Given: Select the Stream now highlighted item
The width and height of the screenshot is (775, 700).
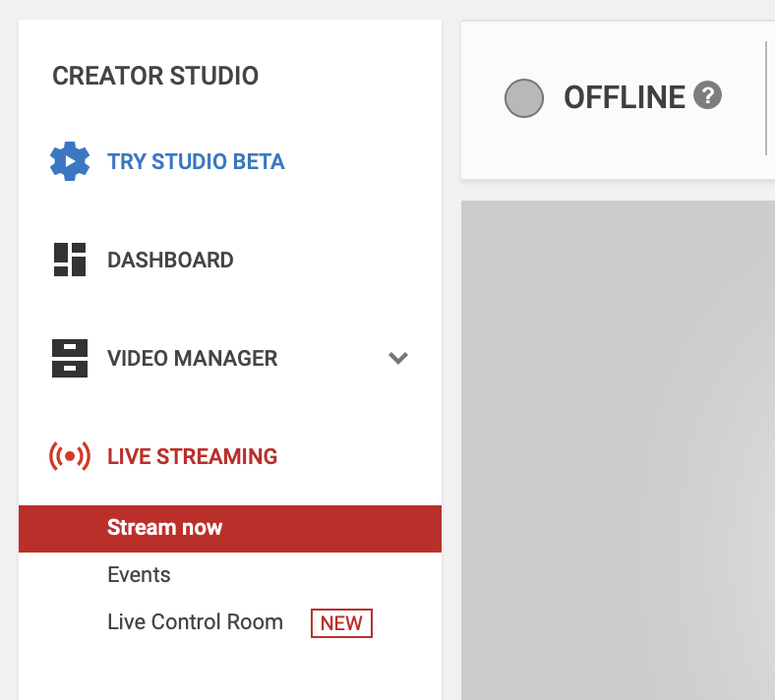Looking at the screenshot, I should pyautogui.click(x=164, y=528).
